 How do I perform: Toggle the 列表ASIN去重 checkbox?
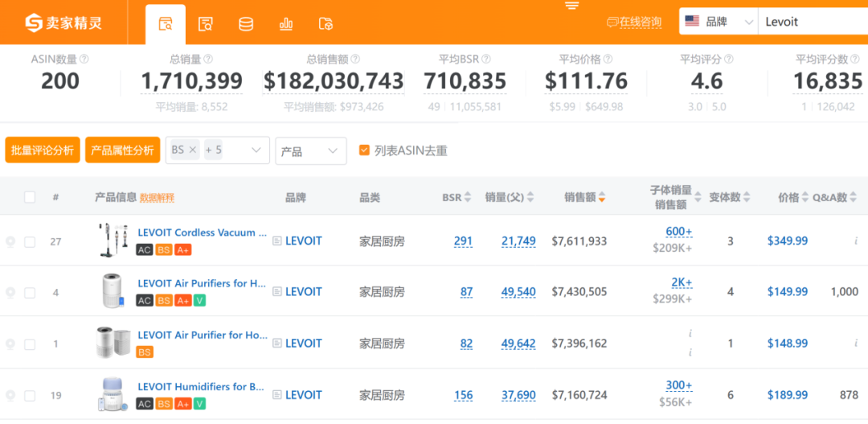coord(364,150)
